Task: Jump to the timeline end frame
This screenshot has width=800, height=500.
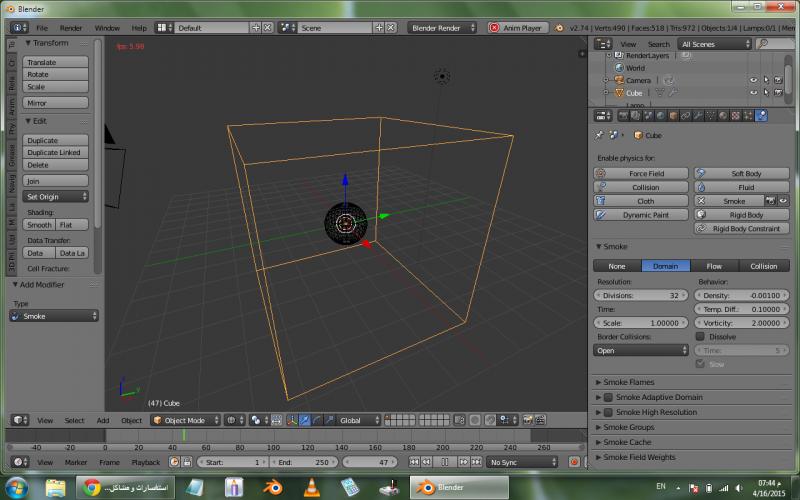Action: [x=476, y=462]
